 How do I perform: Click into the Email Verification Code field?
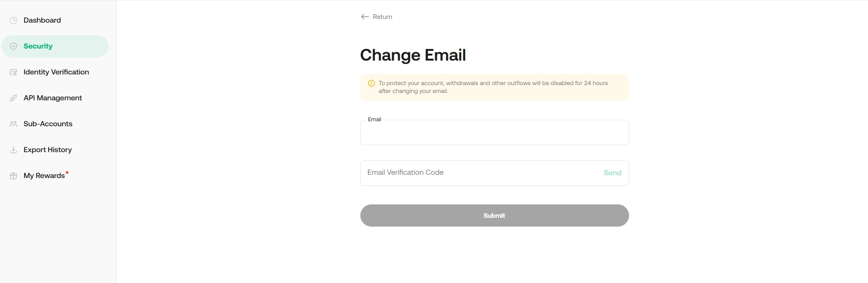(477, 173)
